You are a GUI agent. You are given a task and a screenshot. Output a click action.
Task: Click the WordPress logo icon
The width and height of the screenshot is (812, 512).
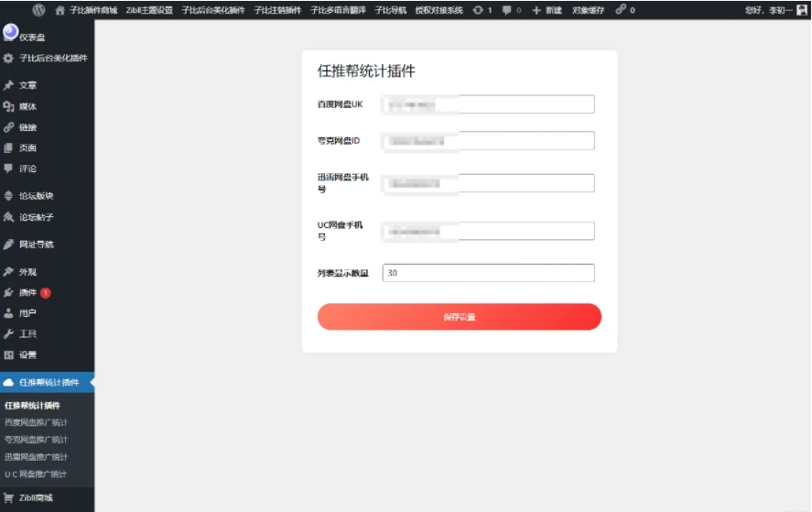(38, 10)
